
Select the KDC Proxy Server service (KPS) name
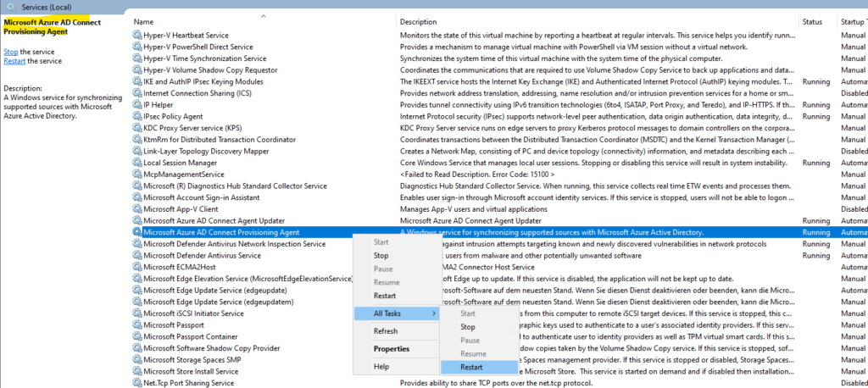click(193, 128)
